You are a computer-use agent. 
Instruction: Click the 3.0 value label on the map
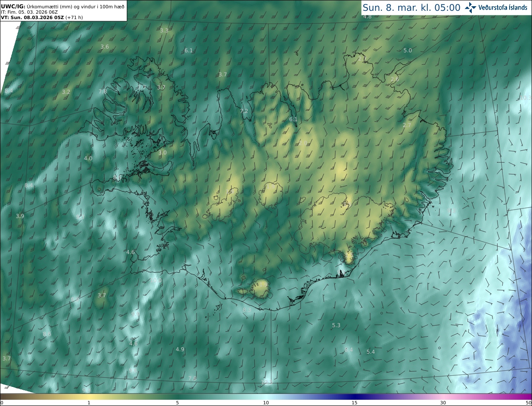point(163,152)
